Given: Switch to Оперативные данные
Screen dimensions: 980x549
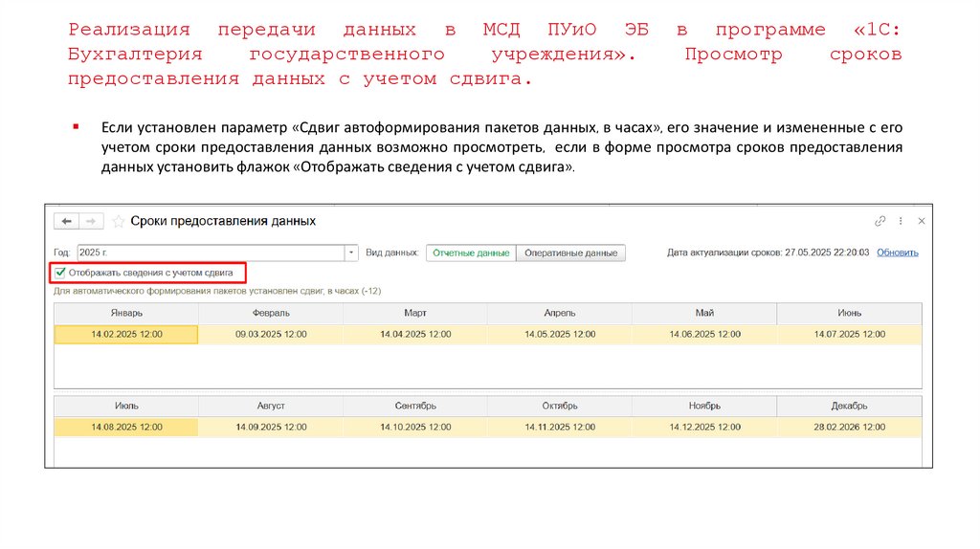Looking at the screenshot, I should (x=570, y=253).
